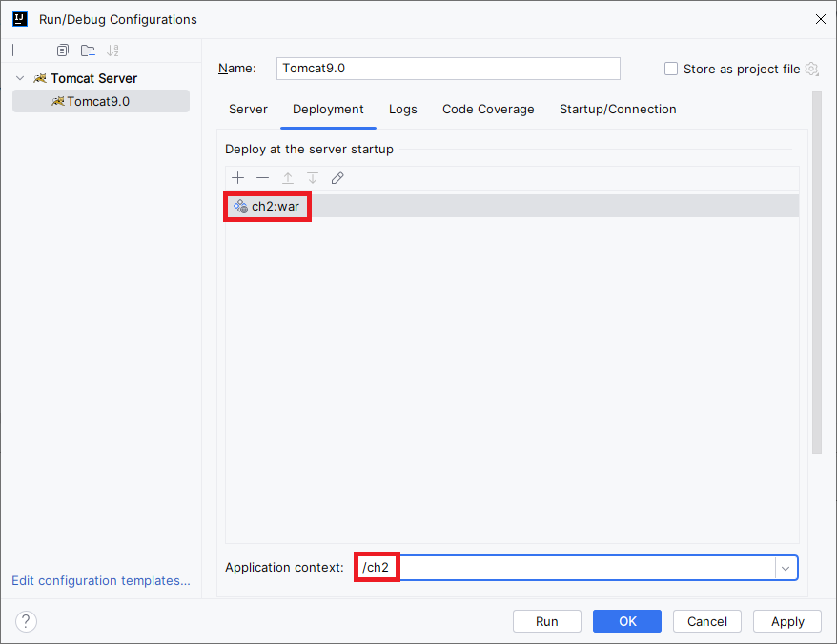Click the vertical scrollbar of settings panel
This screenshot has width=837, height=644.
(817, 272)
